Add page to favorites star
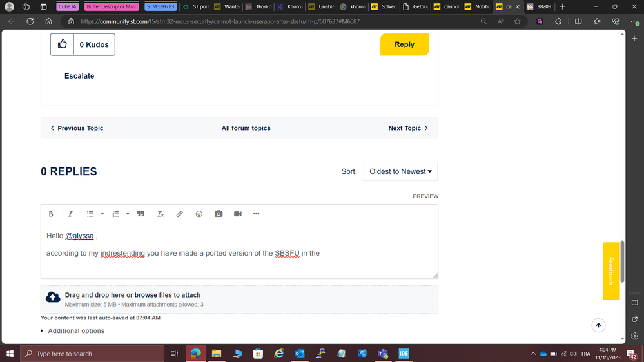The width and height of the screenshot is (644, 362). (518, 21)
